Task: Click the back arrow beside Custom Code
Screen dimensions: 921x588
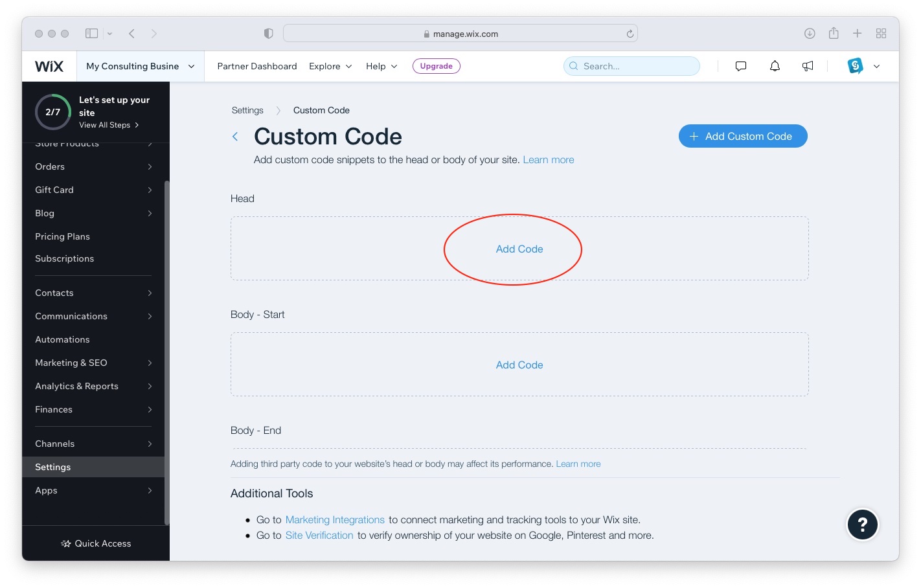Action: coord(235,137)
